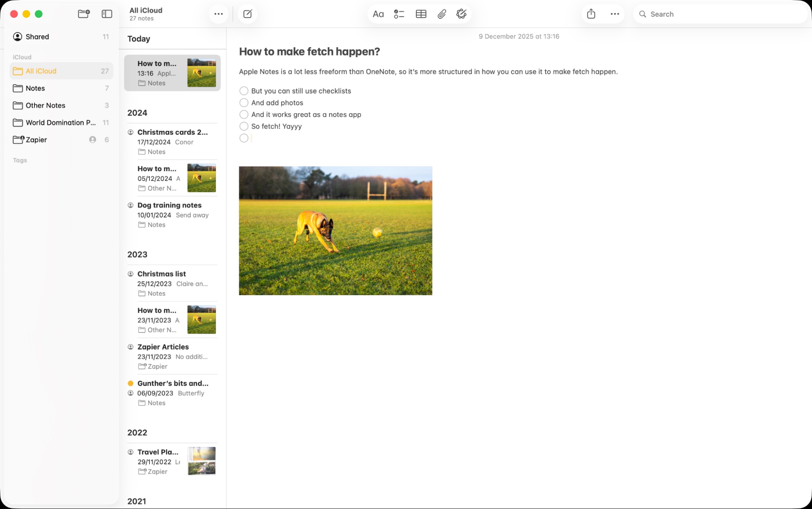Screen dimensions: 812x509
Task: Open the Aa text formatting icon
Action: point(378,13)
